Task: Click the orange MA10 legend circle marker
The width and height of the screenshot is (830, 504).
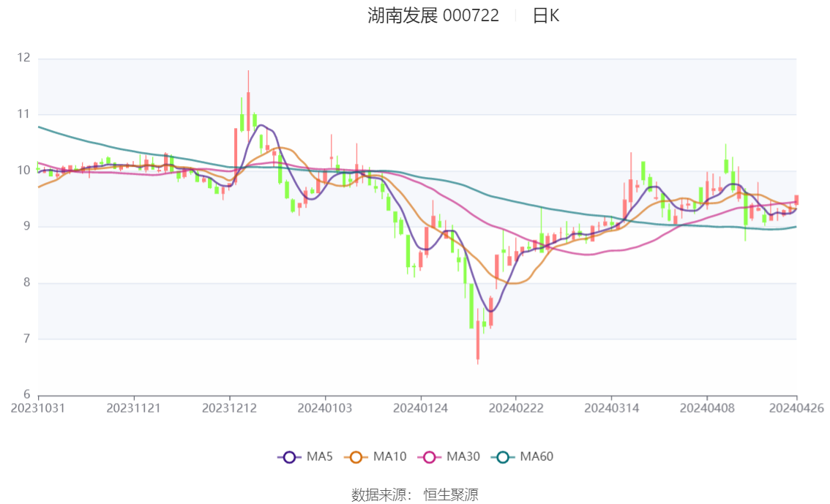Action: (x=356, y=457)
